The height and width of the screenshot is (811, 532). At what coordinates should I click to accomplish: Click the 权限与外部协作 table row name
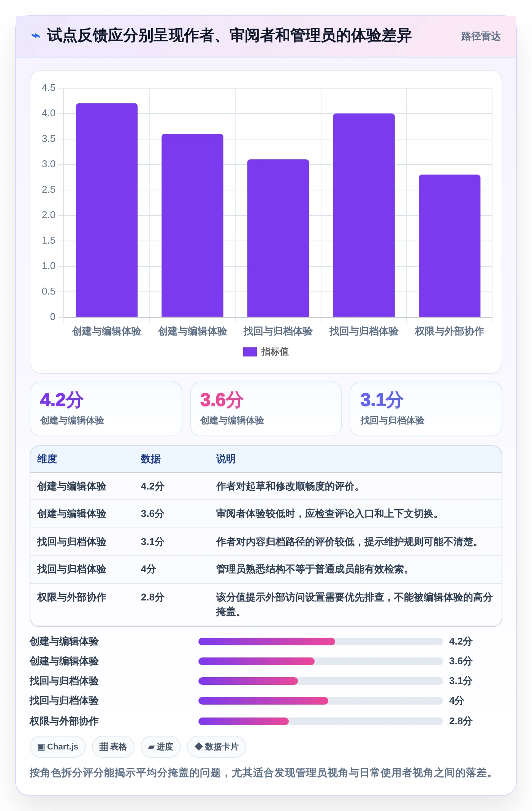tap(72, 597)
